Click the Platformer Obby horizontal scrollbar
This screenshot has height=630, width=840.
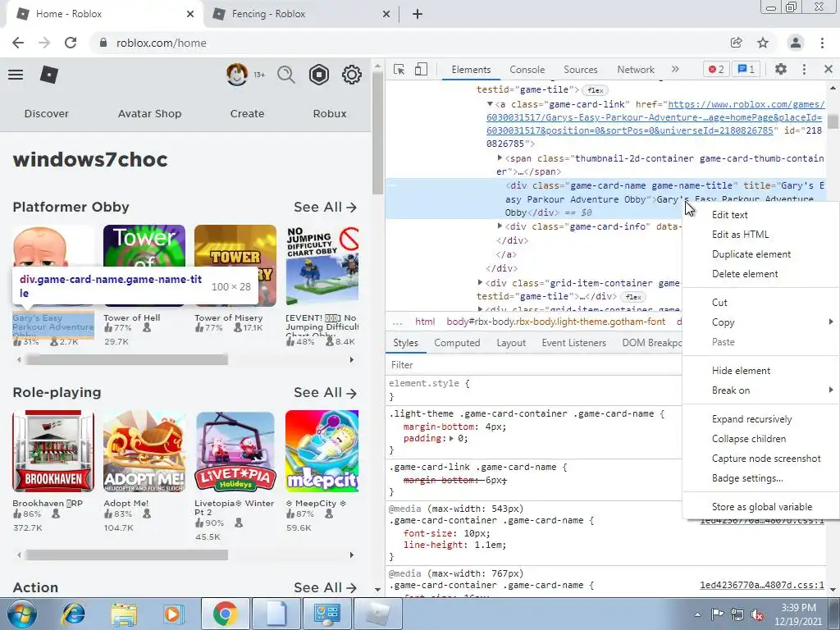click(126, 359)
